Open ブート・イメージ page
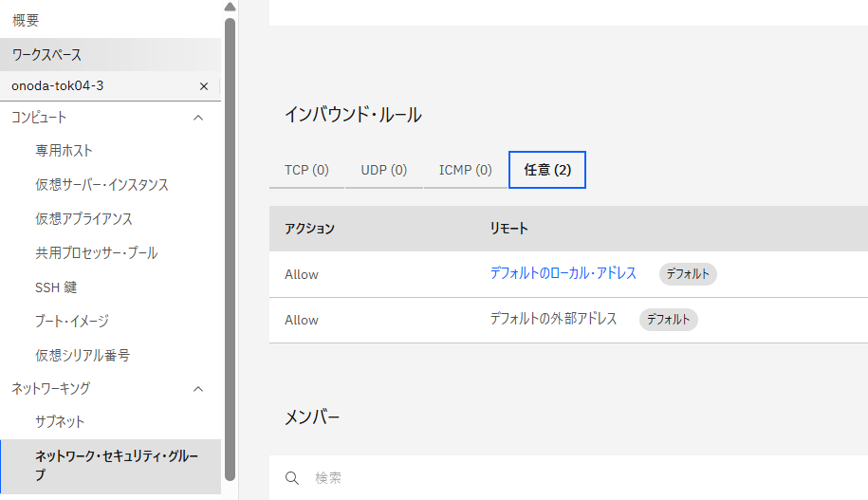Image resolution: width=868 pixels, height=500 pixels. point(72,321)
